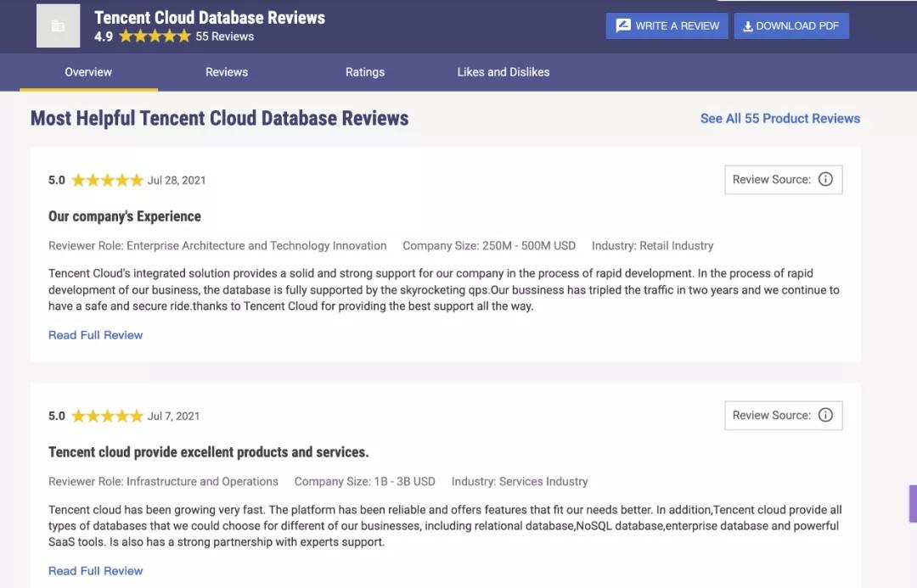Click 'Reviewer Role: Infrastructure and Operations' text
The height and width of the screenshot is (588, 917).
(163, 481)
